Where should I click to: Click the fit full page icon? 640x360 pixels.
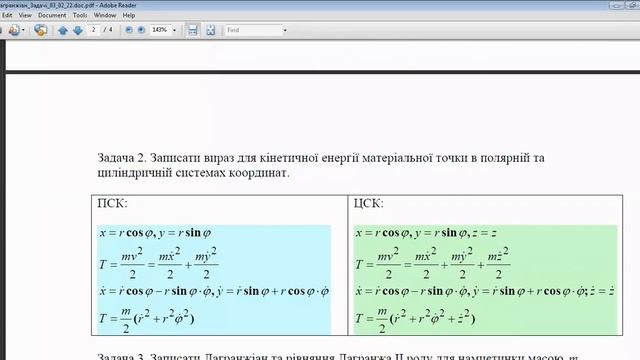point(210,30)
